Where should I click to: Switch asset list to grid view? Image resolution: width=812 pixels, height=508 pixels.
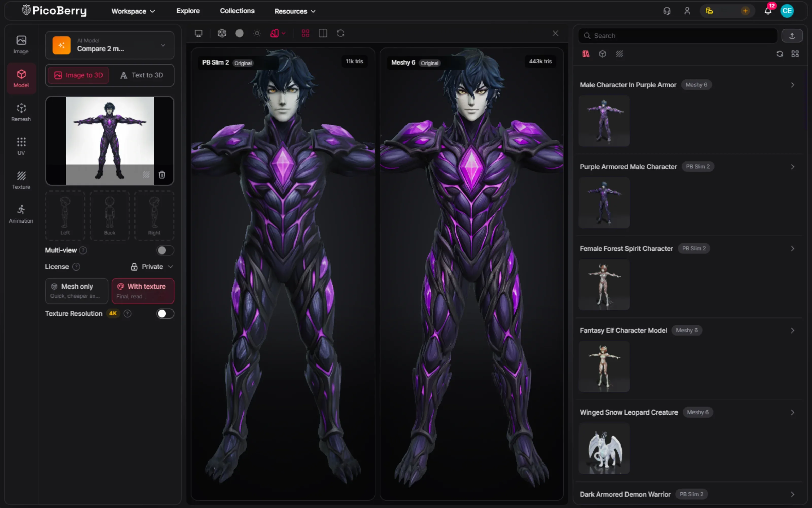(x=795, y=54)
